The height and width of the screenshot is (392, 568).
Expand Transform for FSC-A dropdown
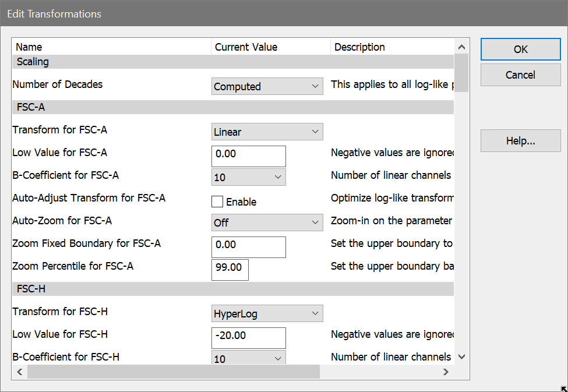[267, 132]
